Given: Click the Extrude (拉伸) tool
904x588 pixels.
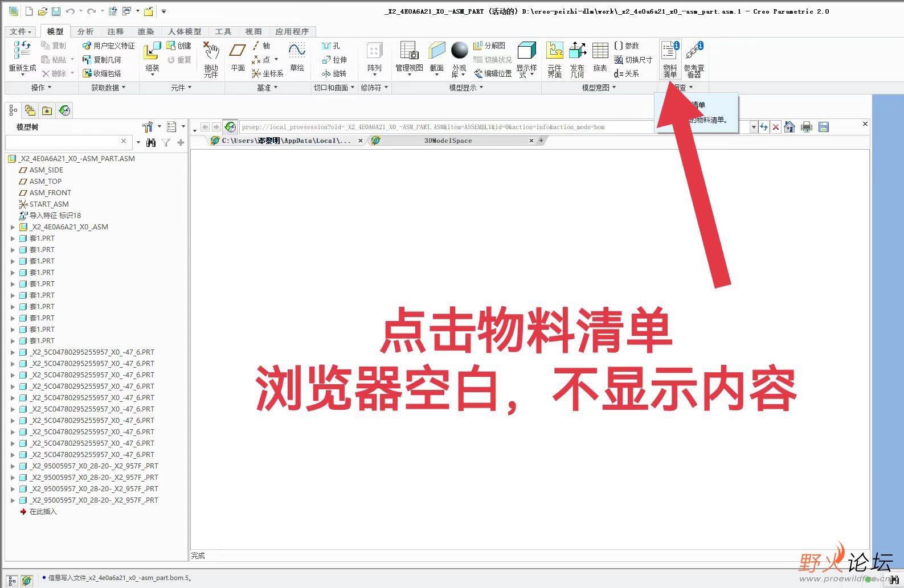Looking at the screenshot, I should click(x=334, y=60).
